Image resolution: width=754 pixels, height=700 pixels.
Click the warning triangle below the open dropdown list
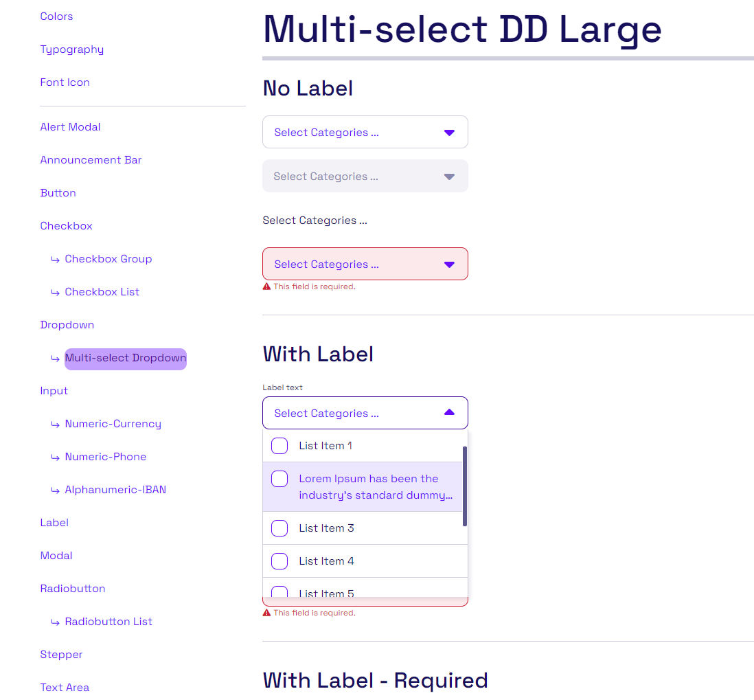[266, 612]
